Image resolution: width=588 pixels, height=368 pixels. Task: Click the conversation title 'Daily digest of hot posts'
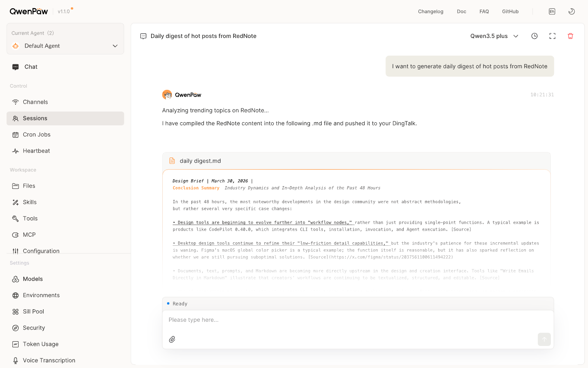[203, 36]
